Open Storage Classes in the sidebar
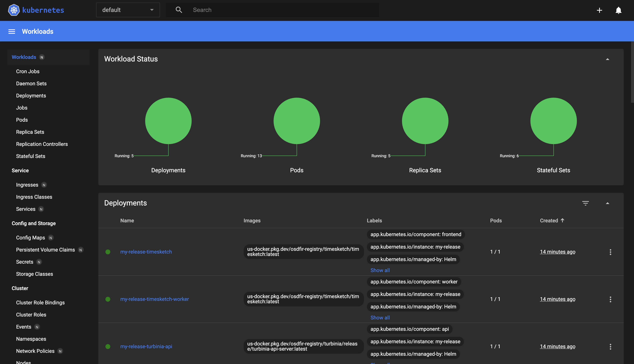Image resolution: width=634 pixels, height=364 pixels. click(34, 274)
